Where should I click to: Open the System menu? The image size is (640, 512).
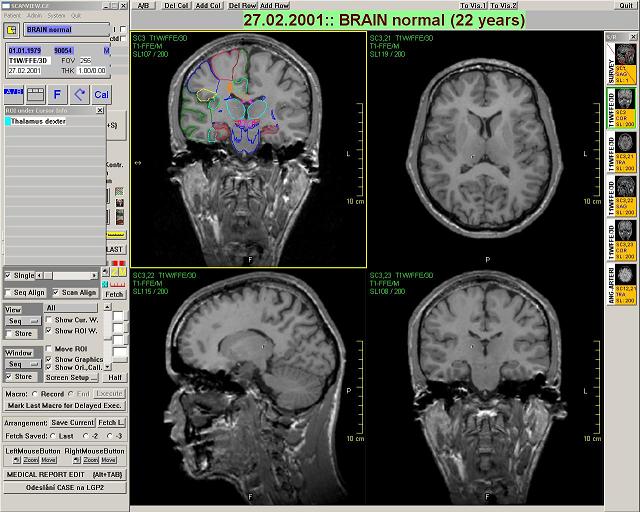pyautogui.click(x=56, y=15)
